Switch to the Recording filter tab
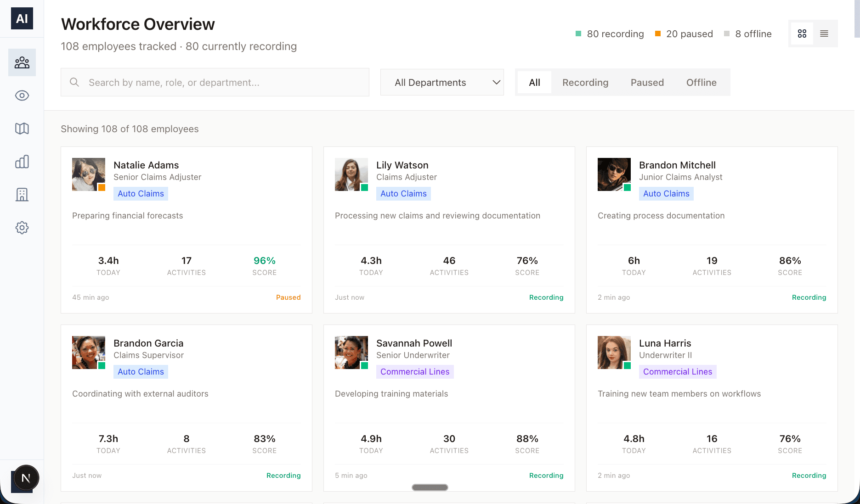 pyautogui.click(x=585, y=82)
